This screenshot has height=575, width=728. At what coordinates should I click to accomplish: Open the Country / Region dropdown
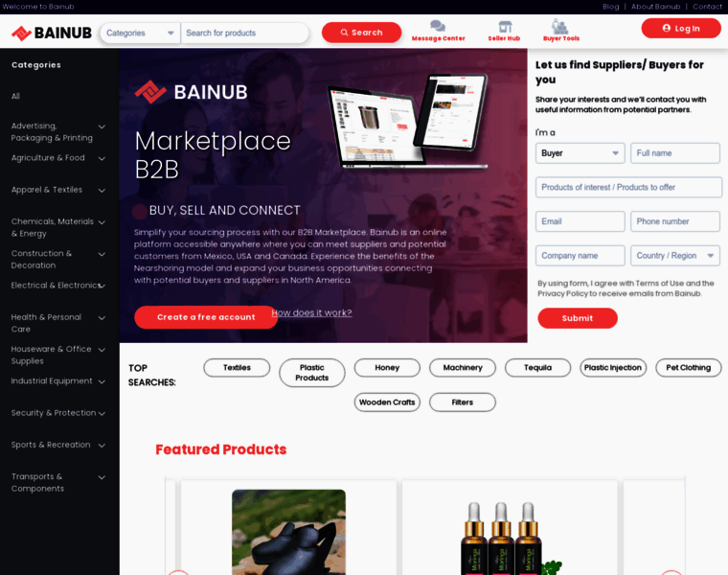point(675,256)
